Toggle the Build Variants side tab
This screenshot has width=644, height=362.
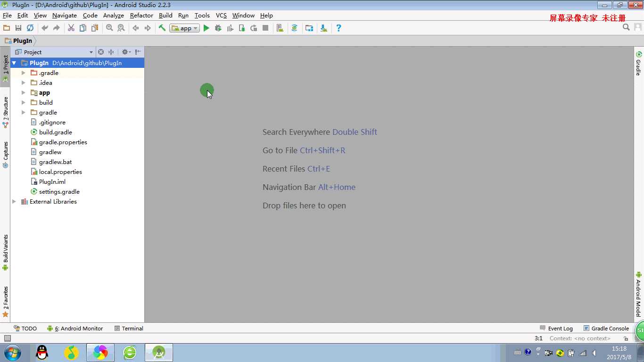pos(5,253)
